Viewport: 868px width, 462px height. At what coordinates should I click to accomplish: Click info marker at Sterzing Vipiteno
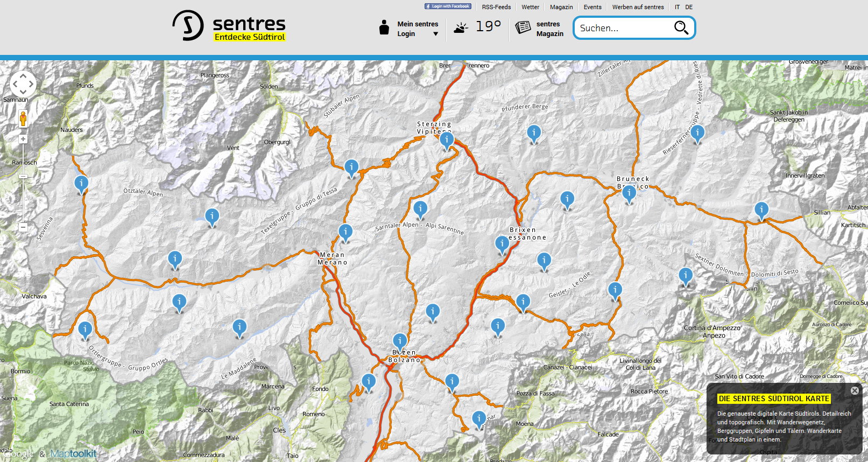(447, 141)
